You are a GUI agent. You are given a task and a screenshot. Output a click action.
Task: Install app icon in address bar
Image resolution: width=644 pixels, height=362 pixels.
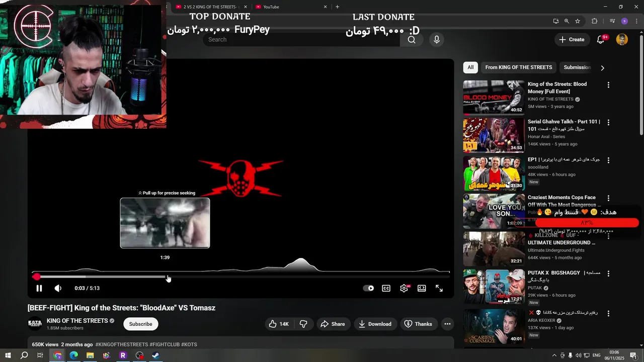click(555, 21)
